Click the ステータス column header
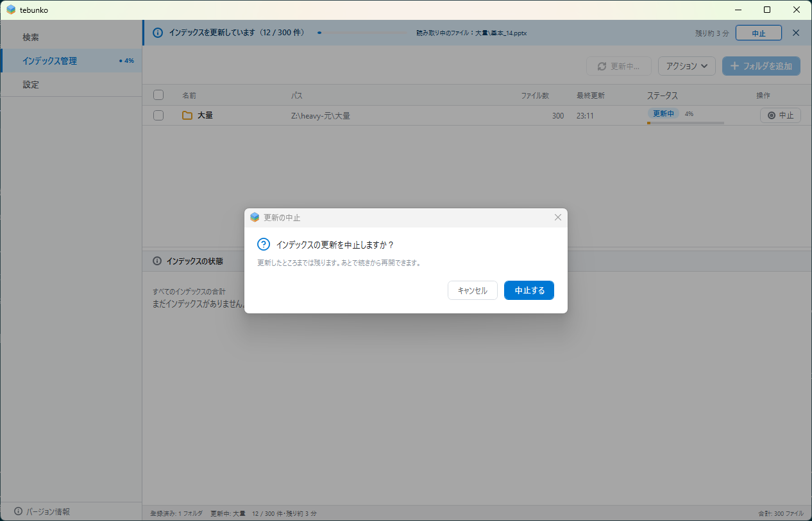Screen dimensions: 812x521 coord(663,95)
